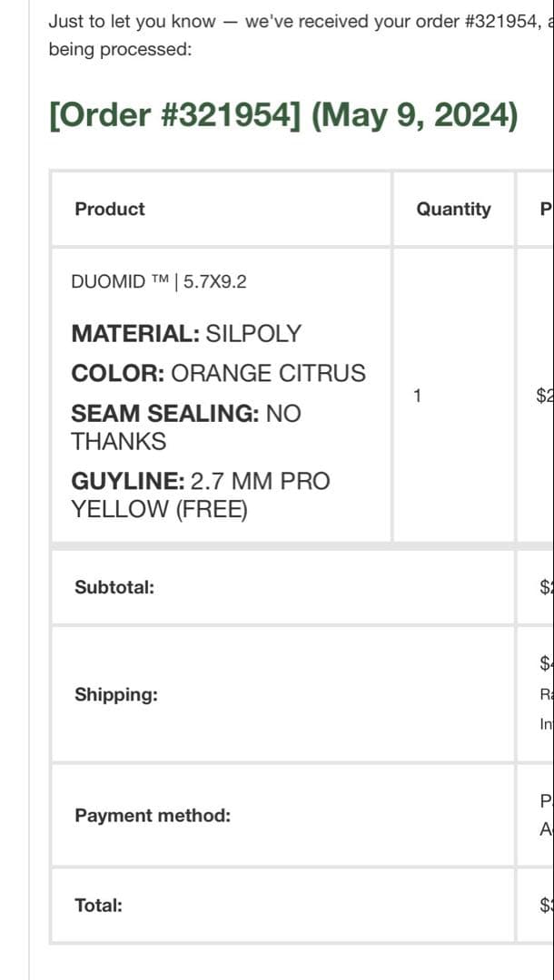Click the Shipping label
Screen dimensions: 554x980
[x=116, y=694]
